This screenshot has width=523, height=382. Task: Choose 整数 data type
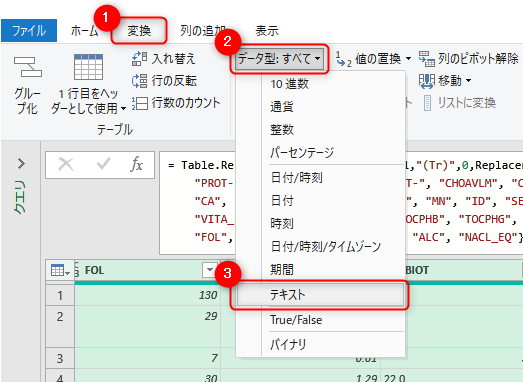pyautogui.click(x=320, y=129)
